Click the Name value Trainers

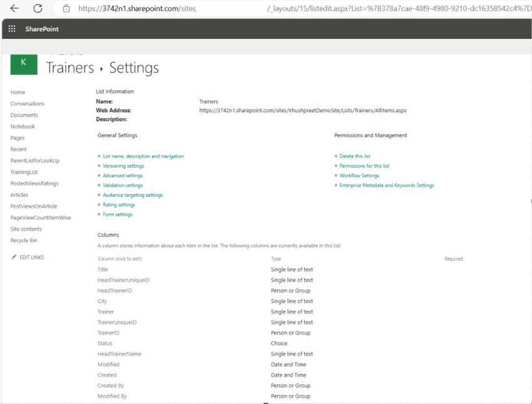point(208,101)
